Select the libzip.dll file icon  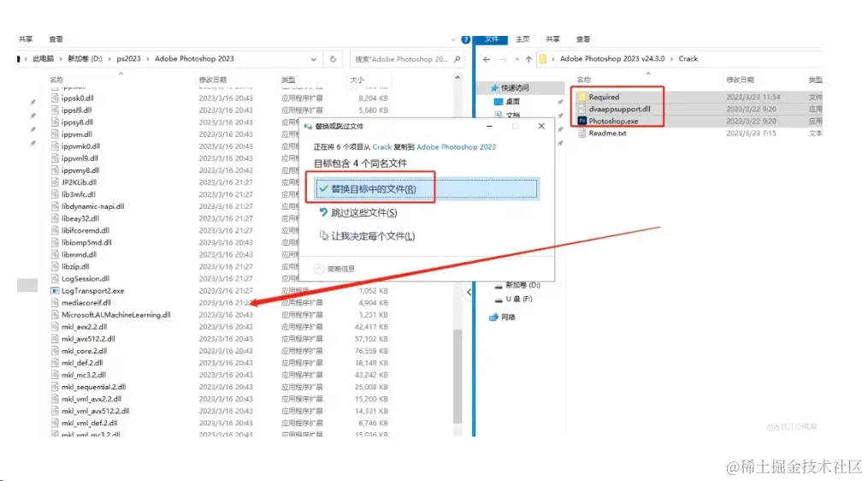55,266
